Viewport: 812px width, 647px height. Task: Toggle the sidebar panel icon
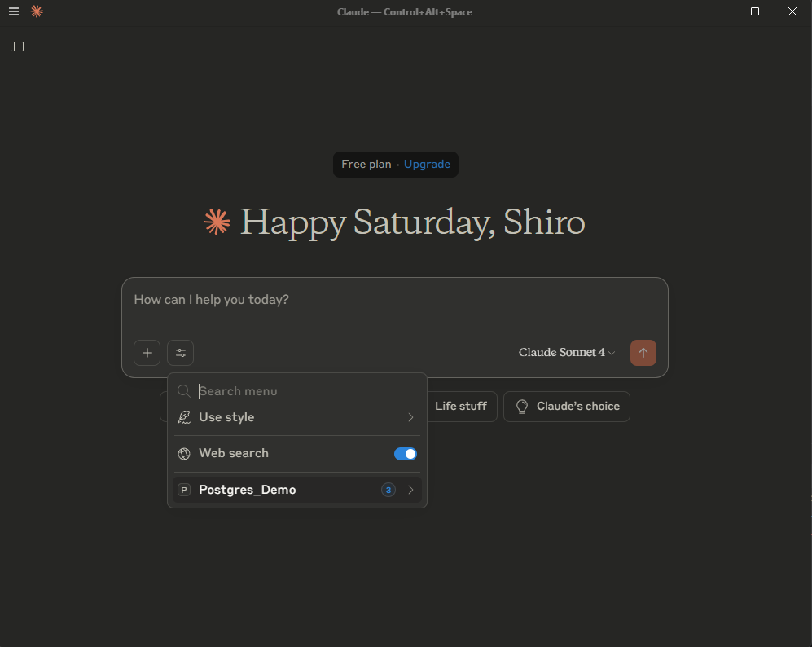17,46
